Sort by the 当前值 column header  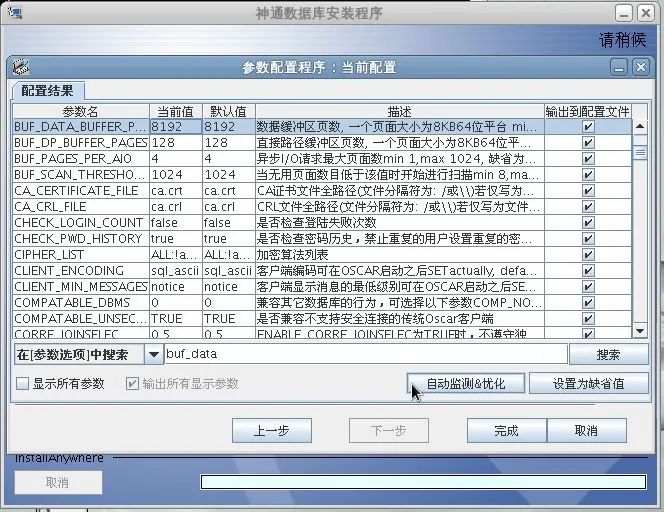pyautogui.click(x=176, y=111)
